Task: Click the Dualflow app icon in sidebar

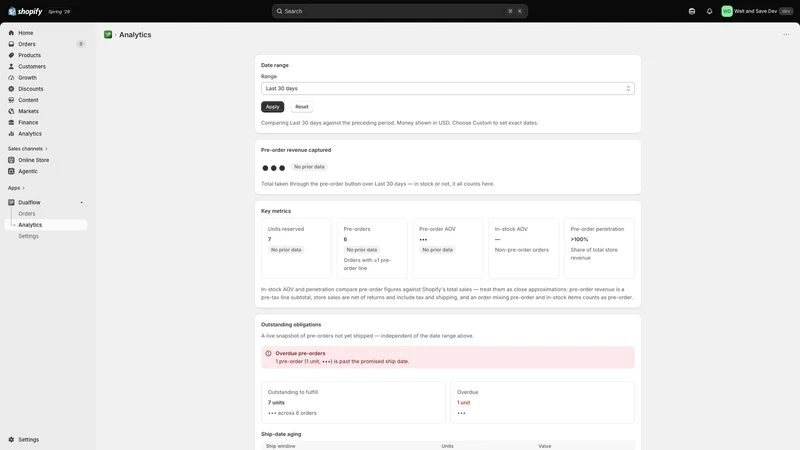Action: pyautogui.click(x=11, y=203)
